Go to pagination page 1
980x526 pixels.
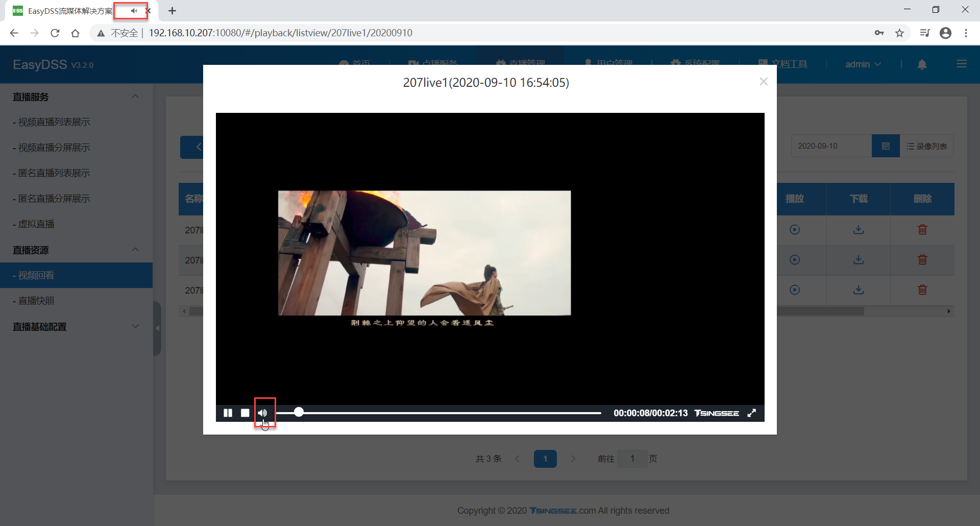(545, 459)
